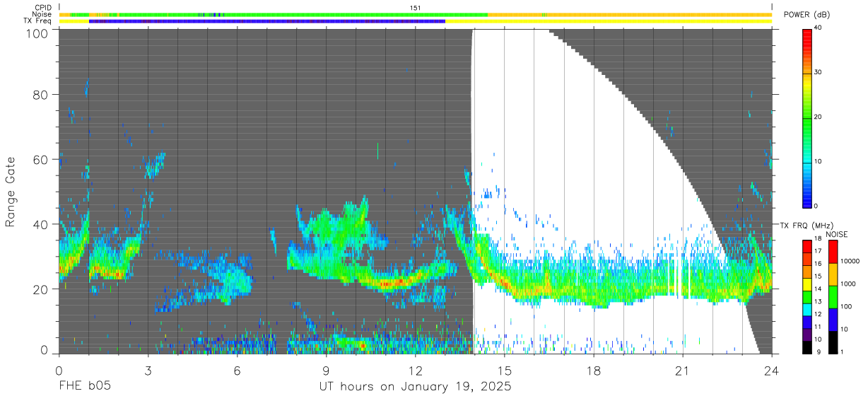The height and width of the screenshot is (401, 868).
Task: Click the black bottom swatch of the TX FRQ color bar
Action: pyautogui.click(x=808, y=346)
